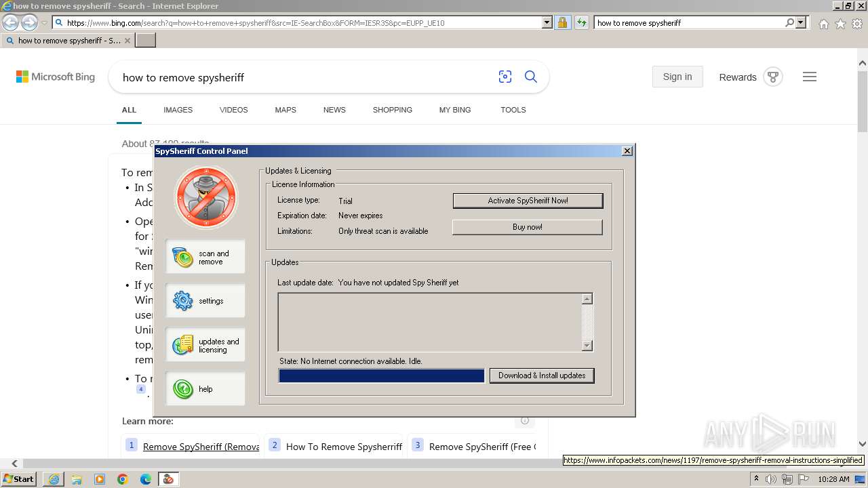Close the 'how to remove spysheriff' tab
The image size is (868, 488).
click(x=127, y=41)
